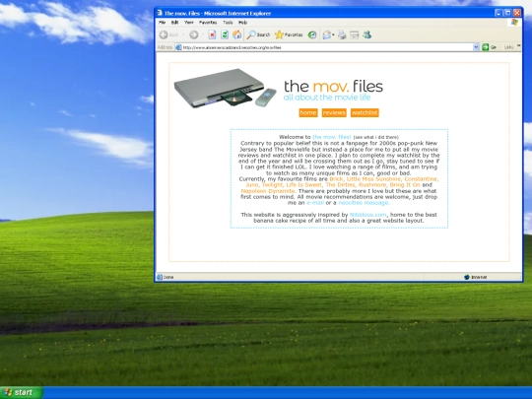This screenshot has width=532, height=399.
Task: Close the Internet Explorer window
Action: coord(517,13)
